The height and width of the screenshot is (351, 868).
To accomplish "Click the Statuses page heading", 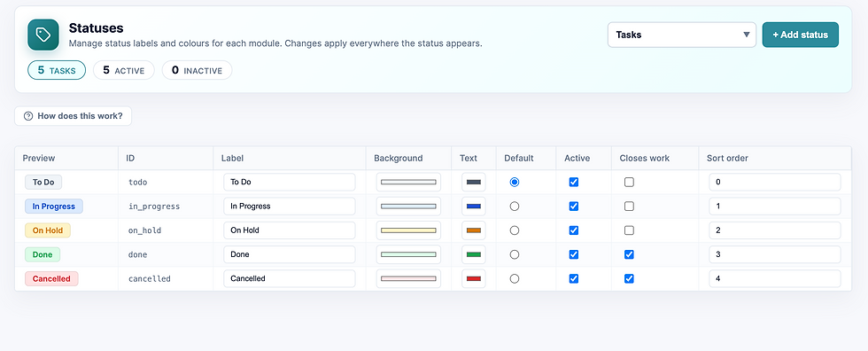I will pos(96,28).
